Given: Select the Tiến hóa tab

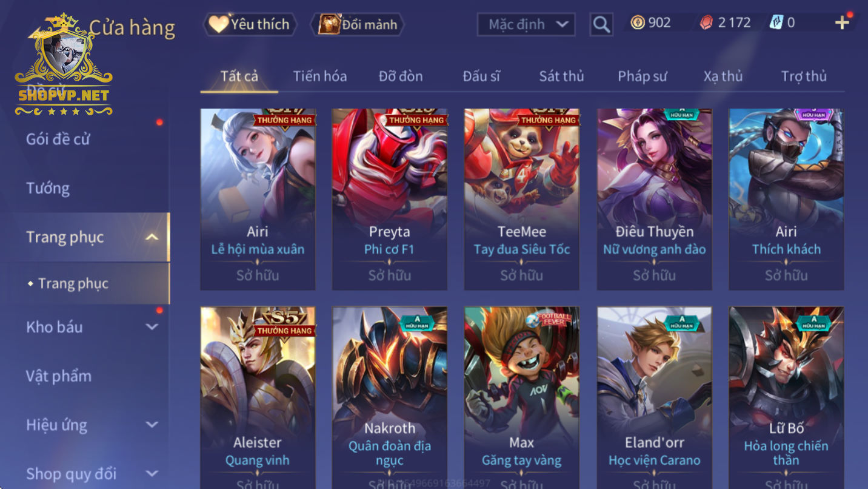Looking at the screenshot, I should tap(320, 76).
